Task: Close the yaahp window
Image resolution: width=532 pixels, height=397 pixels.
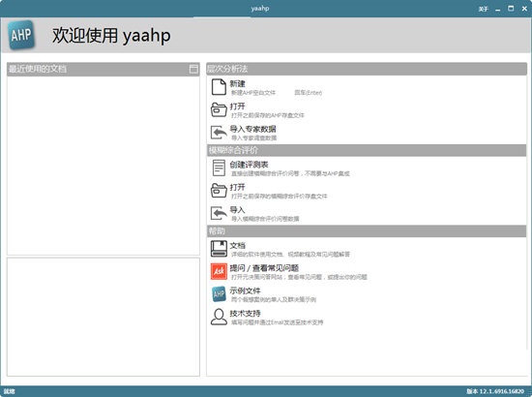Action: tap(524, 9)
